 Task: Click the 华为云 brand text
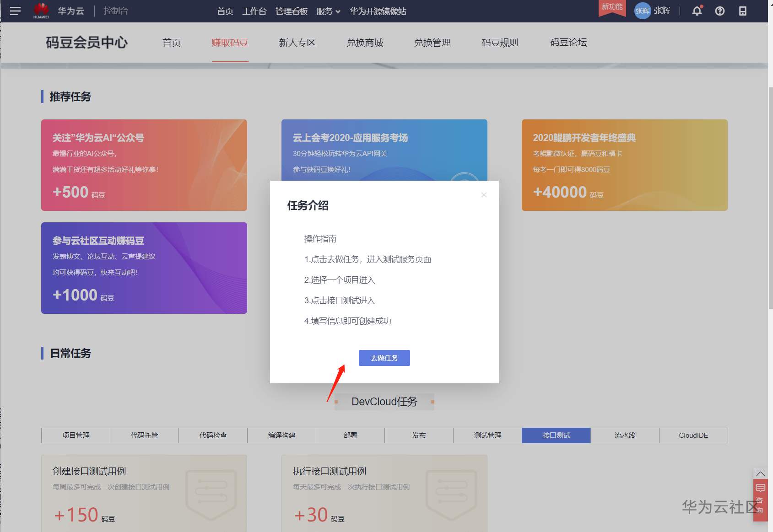(x=71, y=11)
